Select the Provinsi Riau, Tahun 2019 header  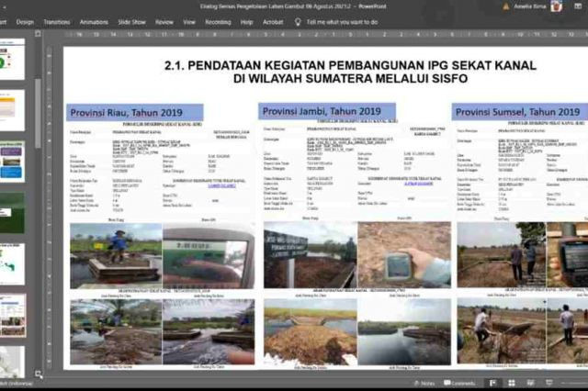(x=135, y=113)
